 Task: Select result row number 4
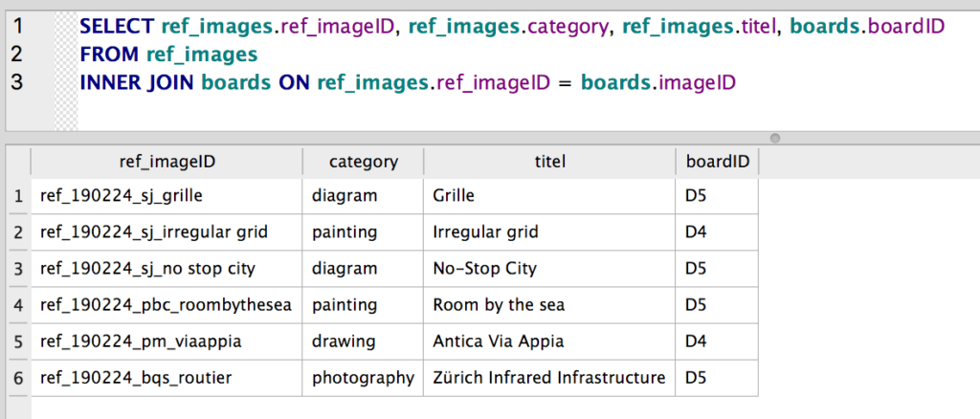pos(19,305)
